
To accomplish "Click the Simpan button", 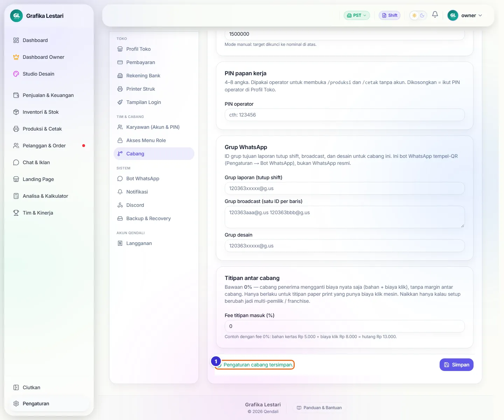I will (456, 365).
